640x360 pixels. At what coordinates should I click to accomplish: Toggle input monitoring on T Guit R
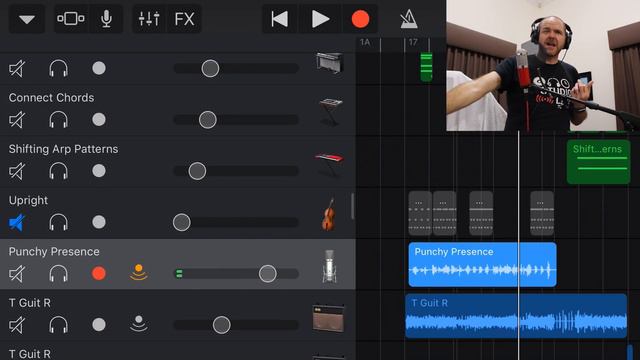tap(139, 323)
